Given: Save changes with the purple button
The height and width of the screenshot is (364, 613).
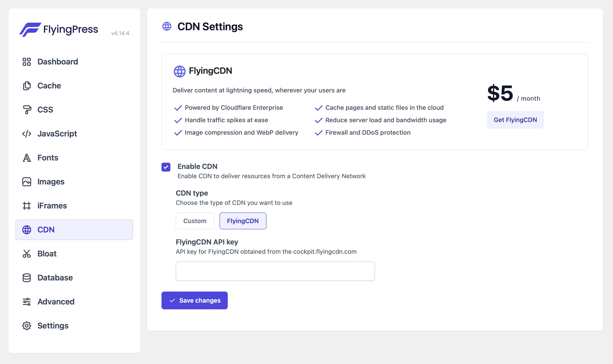Looking at the screenshot, I should (194, 300).
